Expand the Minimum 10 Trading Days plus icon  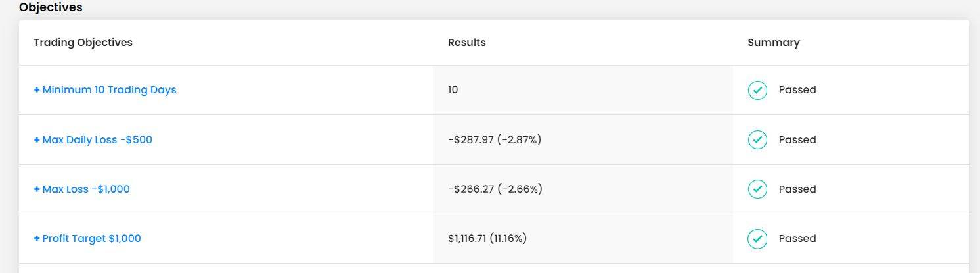pyautogui.click(x=37, y=90)
